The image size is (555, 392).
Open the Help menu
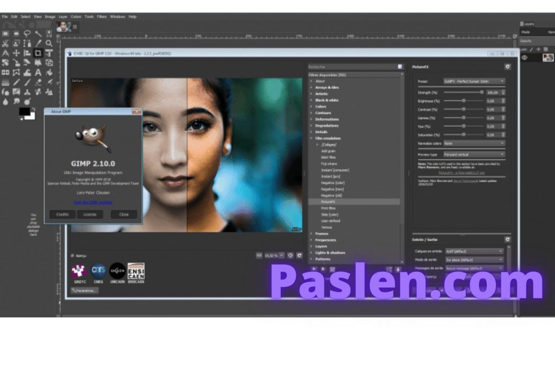tap(132, 17)
